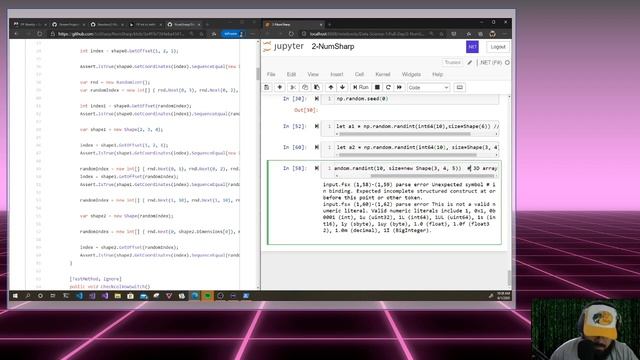Cut selected cells with the scissors icon
The image size is (640, 360).
[x=293, y=87]
